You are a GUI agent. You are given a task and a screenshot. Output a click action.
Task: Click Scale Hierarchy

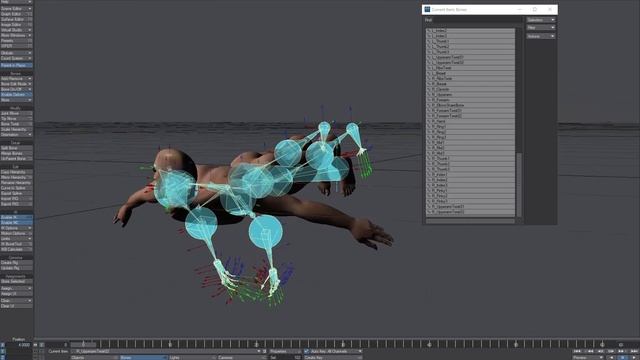coord(16,129)
